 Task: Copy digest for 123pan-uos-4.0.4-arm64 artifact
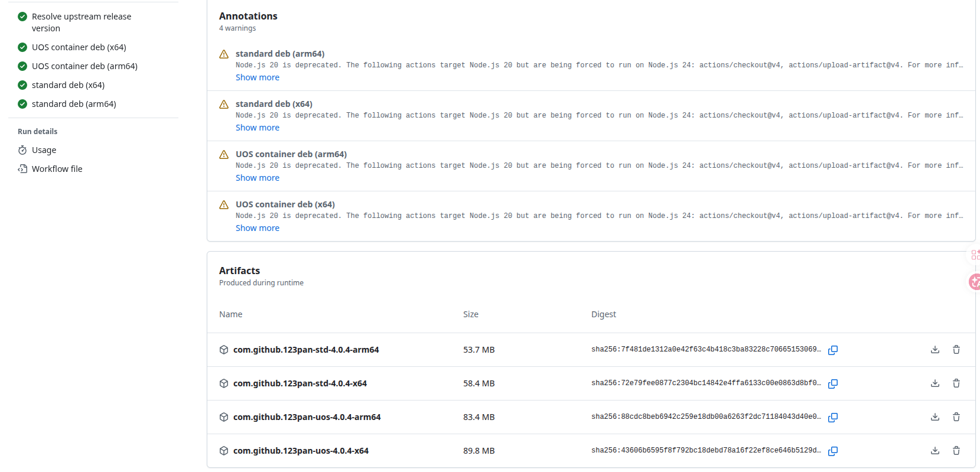click(x=833, y=417)
